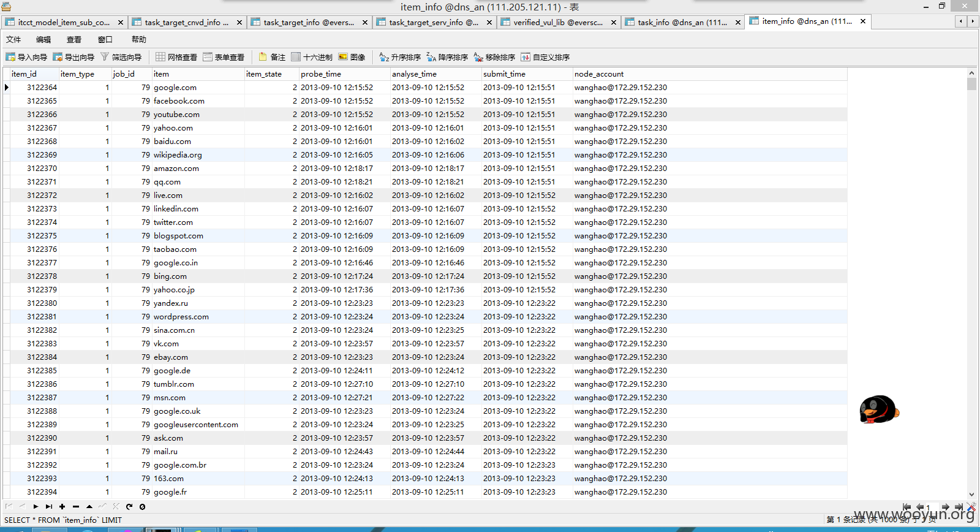Image resolution: width=980 pixels, height=532 pixels.
Task: Select the wordpress.com cell
Action: [198, 317]
